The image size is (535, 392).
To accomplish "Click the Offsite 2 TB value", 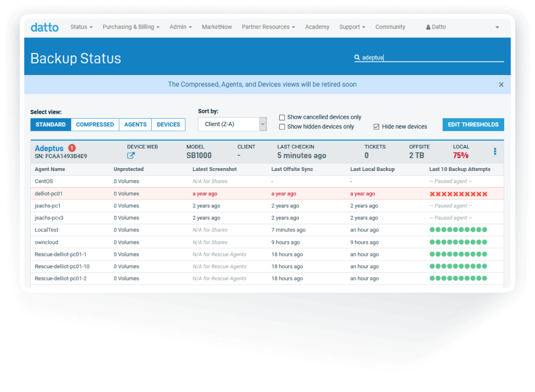I will pos(416,155).
